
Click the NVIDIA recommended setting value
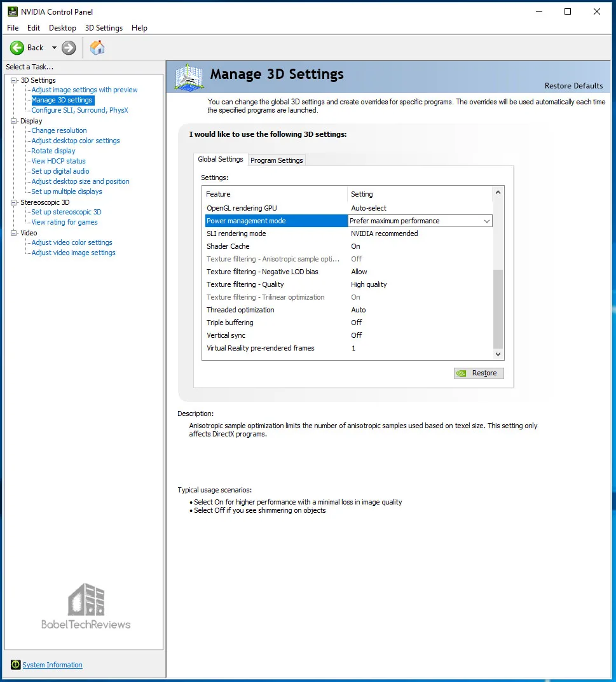pos(385,233)
